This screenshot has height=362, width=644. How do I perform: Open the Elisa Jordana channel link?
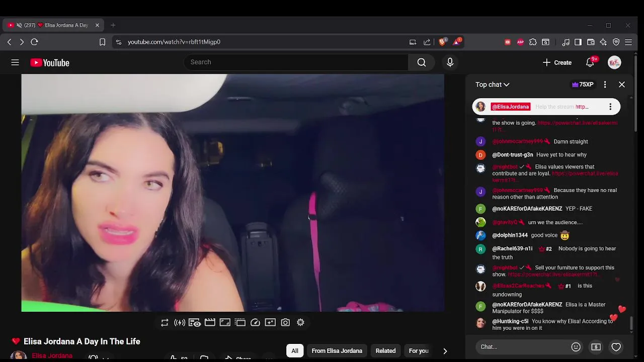point(52,355)
